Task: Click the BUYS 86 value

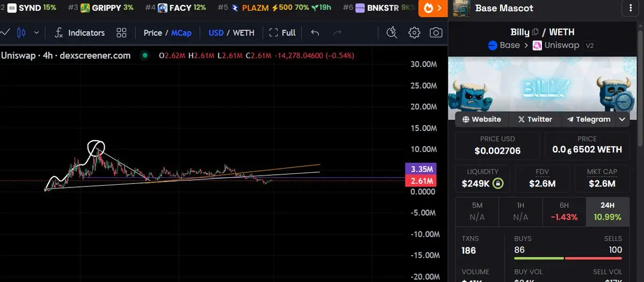Action: click(519, 250)
